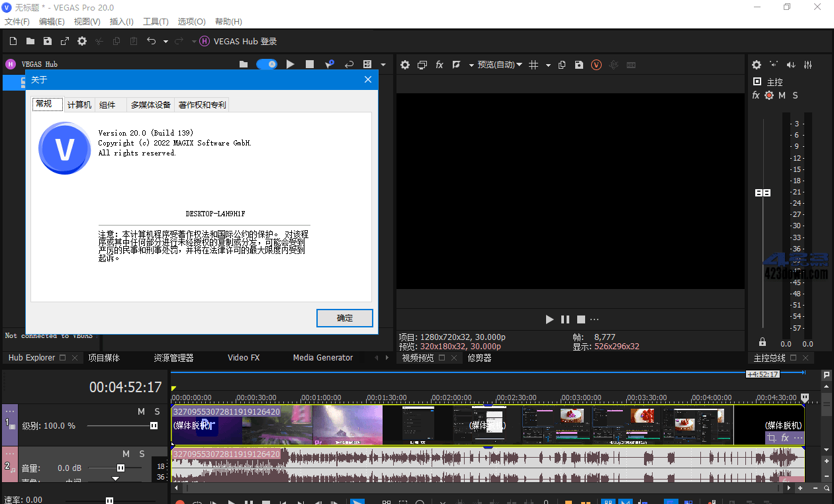Open the 文件(F) menu
This screenshot has width=834, height=504.
click(x=17, y=21)
